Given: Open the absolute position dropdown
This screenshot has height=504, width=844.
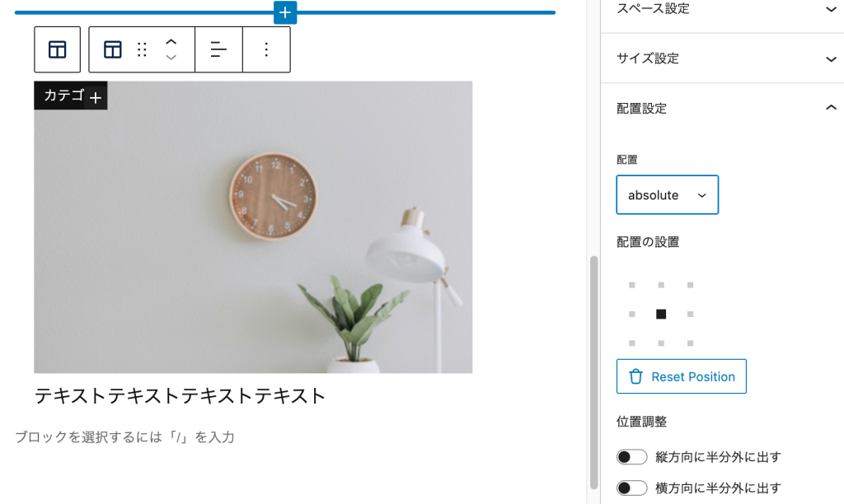Looking at the screenshot, I should [667, 194].
